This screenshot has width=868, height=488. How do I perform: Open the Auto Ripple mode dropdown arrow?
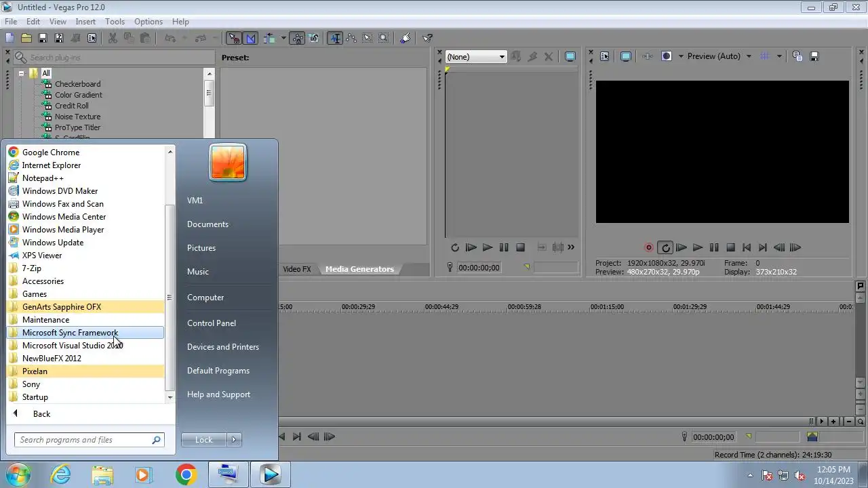[283, 39]
